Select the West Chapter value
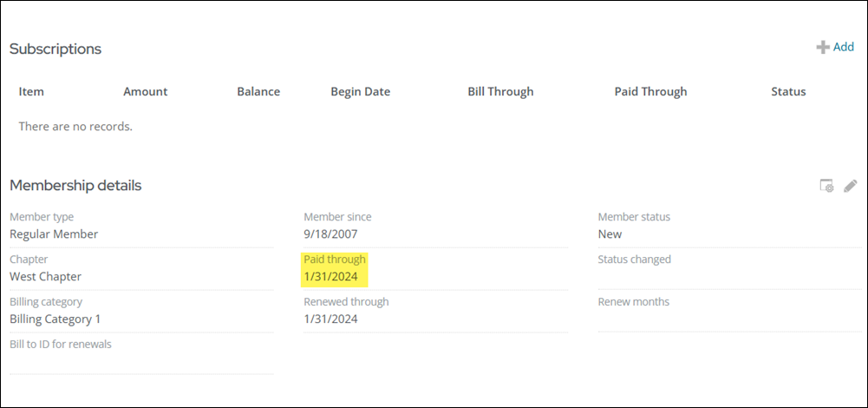The width and height of the screenshot is (868, 408). 45,277
